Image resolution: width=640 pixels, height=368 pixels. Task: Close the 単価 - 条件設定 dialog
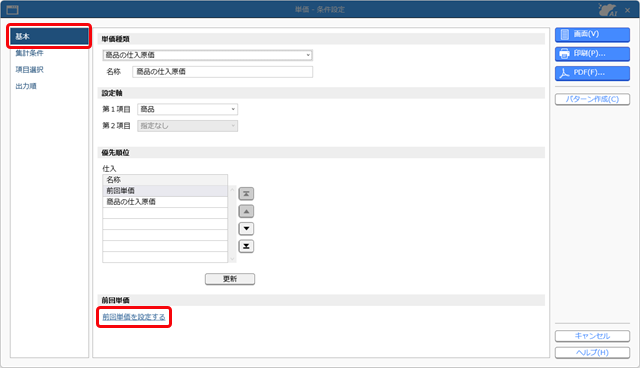pos(628,10)
